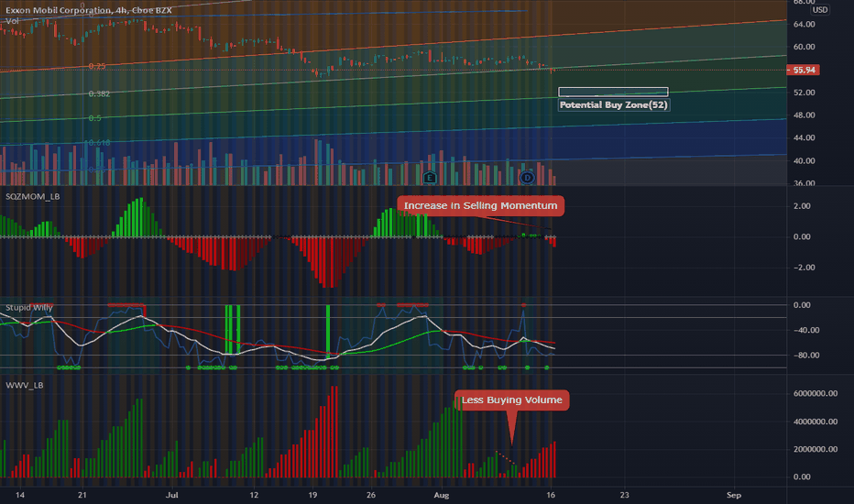
Task: Click the 52.00 price axis label
Action: click(x=804, y=93)
